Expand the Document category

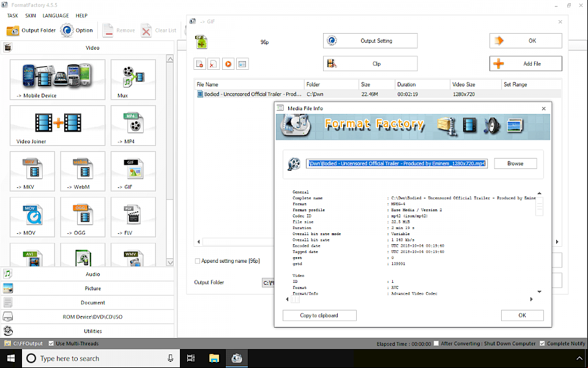(87, 302)
